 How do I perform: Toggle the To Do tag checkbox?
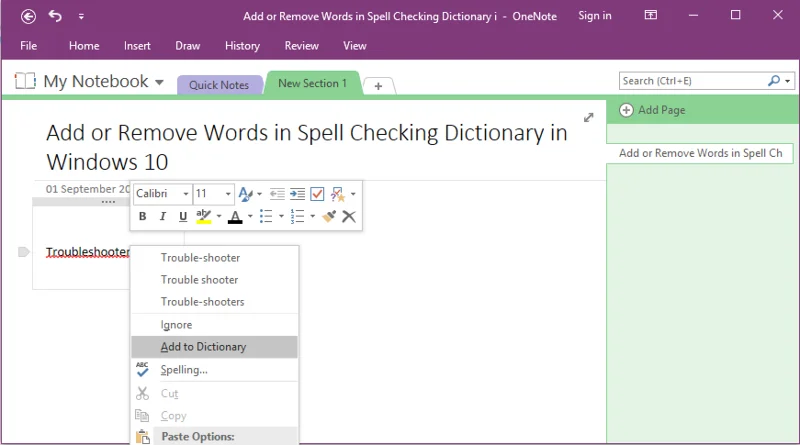click(317, 194)
